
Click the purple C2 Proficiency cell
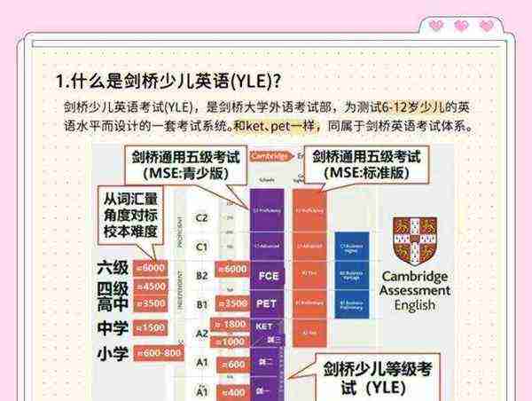pyautogui.click(x=267, y=210)
